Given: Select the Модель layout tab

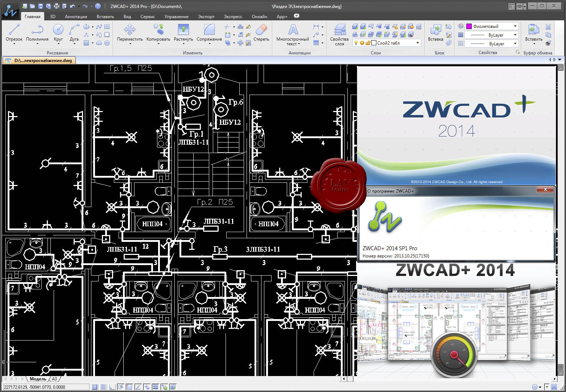Looking at the screenshot, I should pos(38,379).
